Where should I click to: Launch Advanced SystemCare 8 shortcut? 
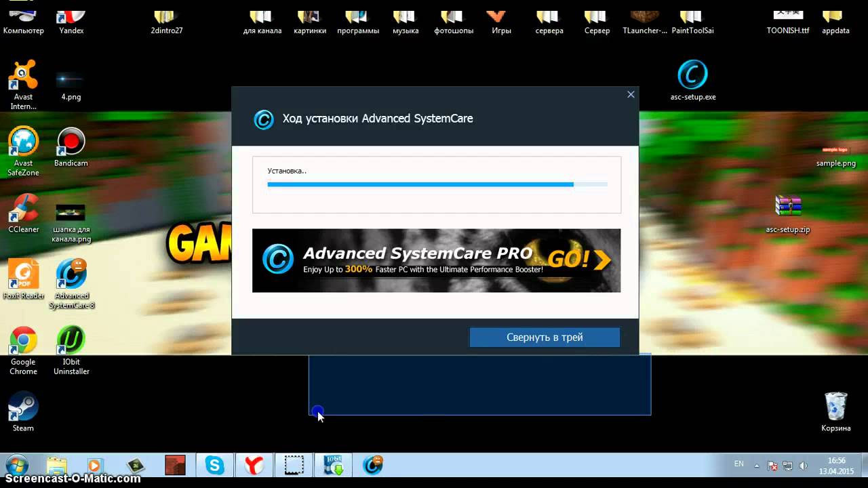(71, 284)
